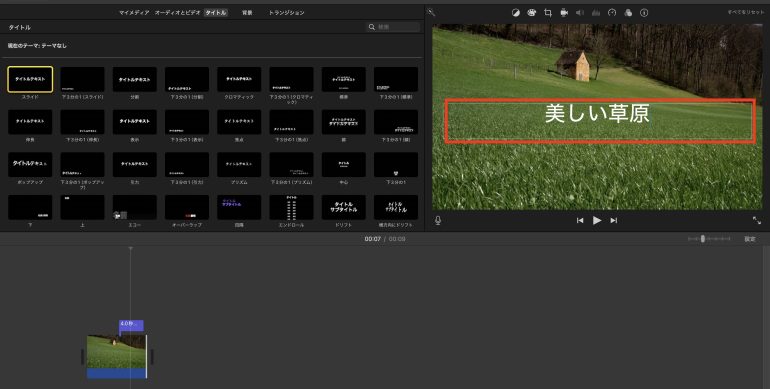The width and height of the screenshot is (770, 389).
Task: Click the magic wand auto-enhance icon
Action: [431, 13]
